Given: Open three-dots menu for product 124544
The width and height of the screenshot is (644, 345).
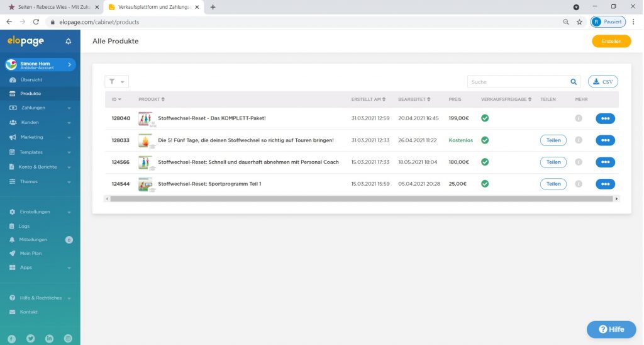Looking at the screenshot, I should pyautogui.click(x=605, y=184).
